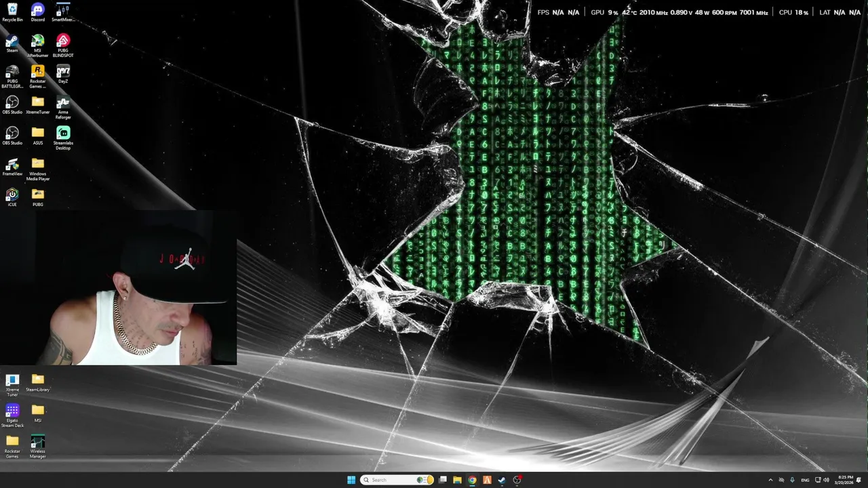
Task: Expand hidden system tray icons chevron
Action: click(x=770, y=480)
